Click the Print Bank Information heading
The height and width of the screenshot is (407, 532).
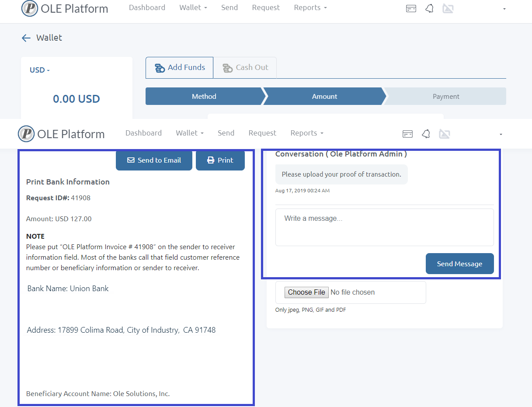tap(68, 182)
